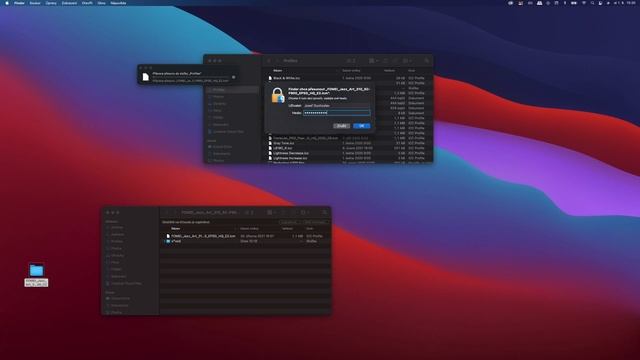Stop the copy with the cancel X
The image size is (640, 360).
233,77
